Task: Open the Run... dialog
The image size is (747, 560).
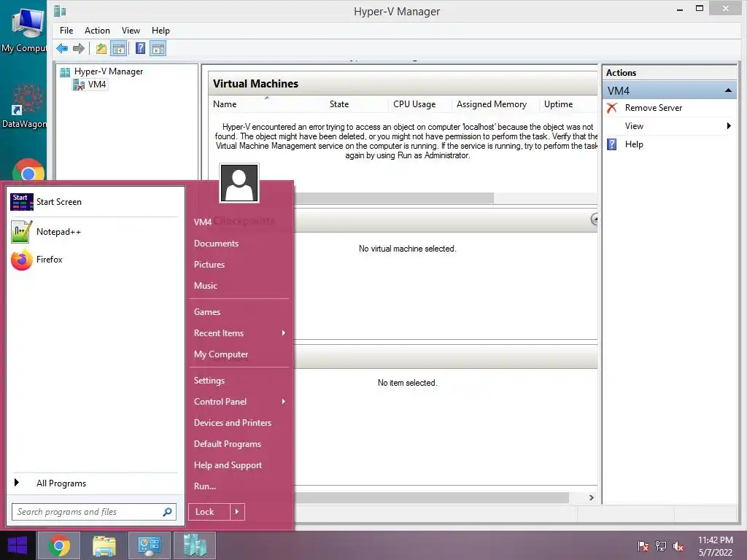Action: [x=205, y=486]
